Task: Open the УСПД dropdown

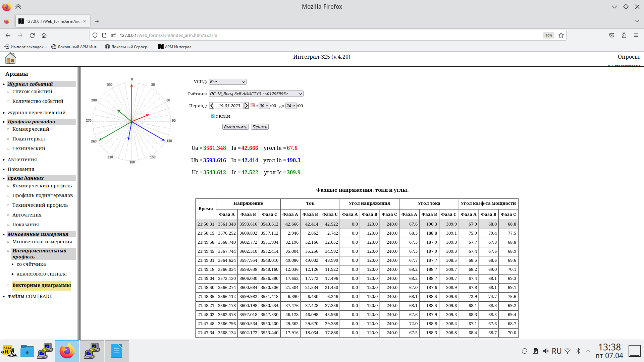Action: click(x=228, y=82)
